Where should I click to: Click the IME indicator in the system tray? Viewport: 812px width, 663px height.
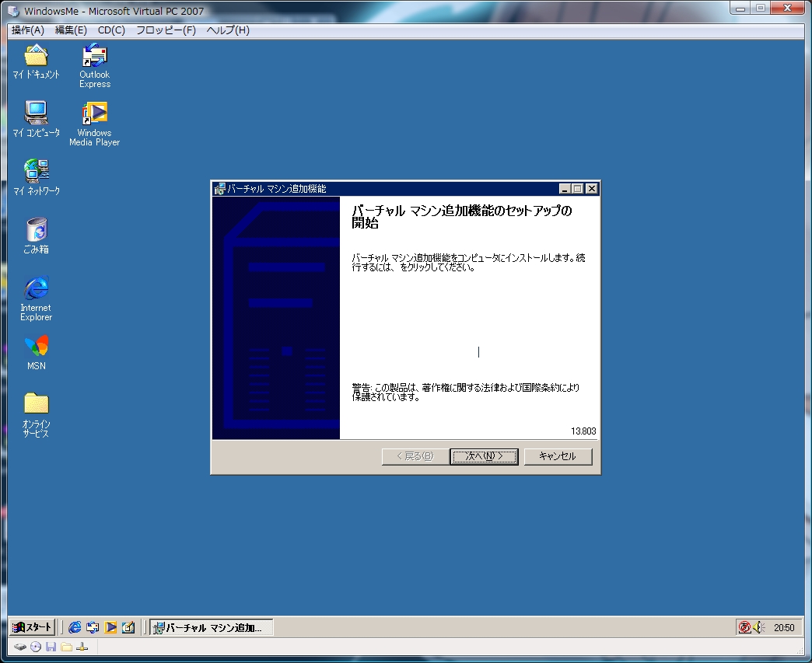744,627
